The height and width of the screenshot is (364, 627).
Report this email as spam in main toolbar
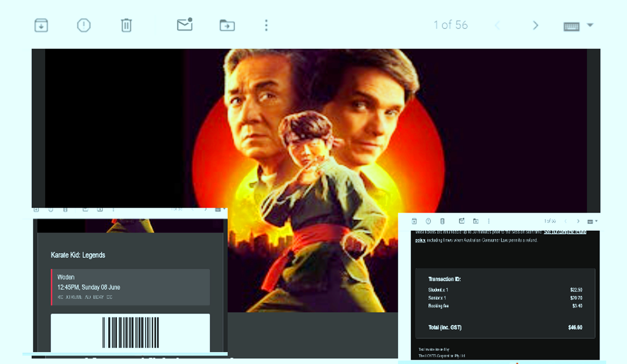tap(84, 25)
